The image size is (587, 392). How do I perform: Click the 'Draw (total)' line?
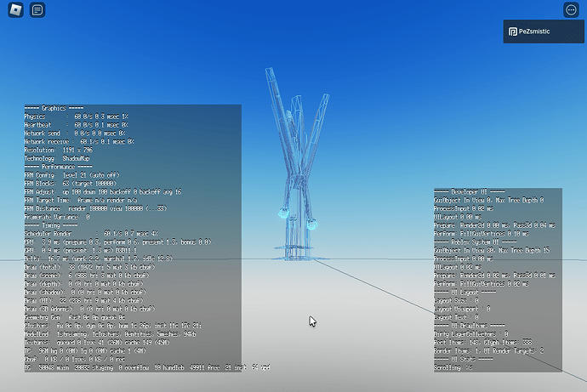click(89, 267)
